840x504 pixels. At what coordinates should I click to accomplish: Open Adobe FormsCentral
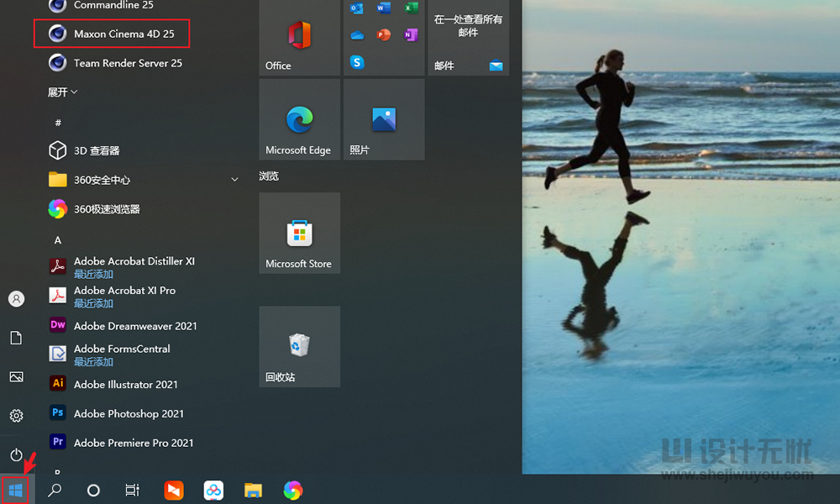tap(109, 354)
